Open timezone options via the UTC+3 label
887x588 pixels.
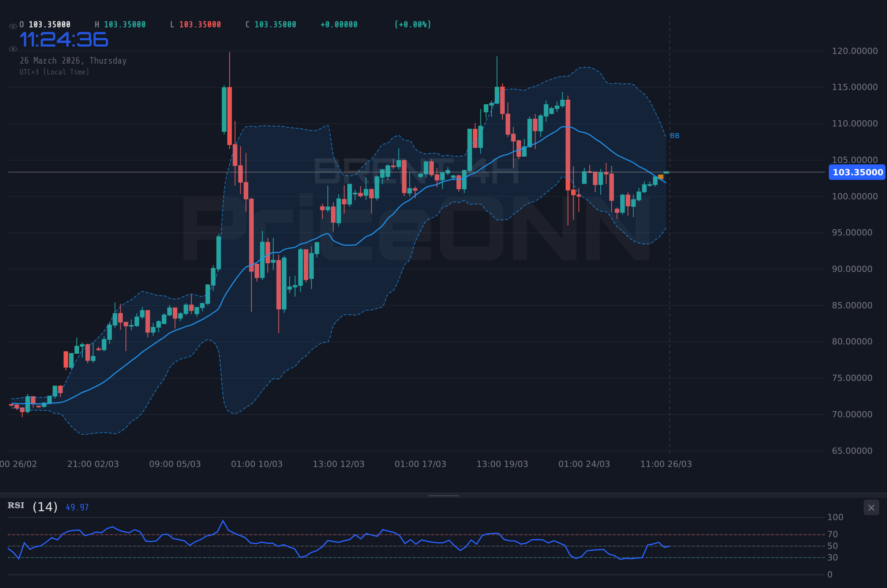(54, 72)
